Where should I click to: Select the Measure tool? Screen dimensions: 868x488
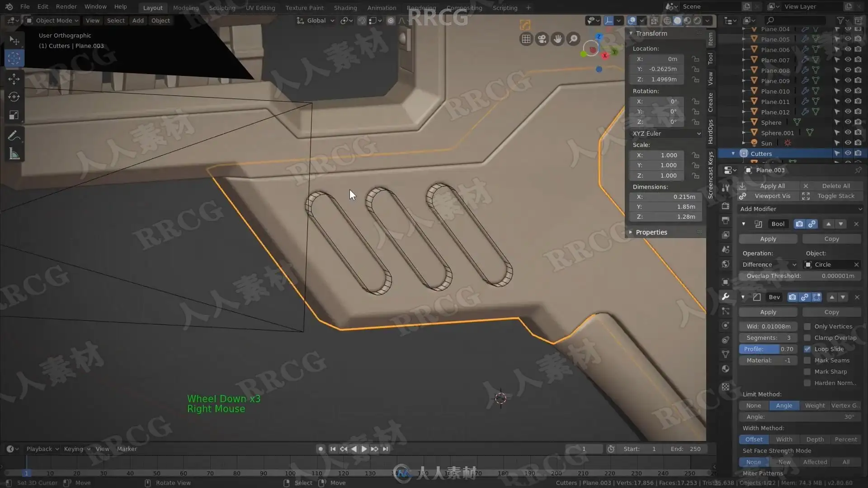click(x=14, y=154)
